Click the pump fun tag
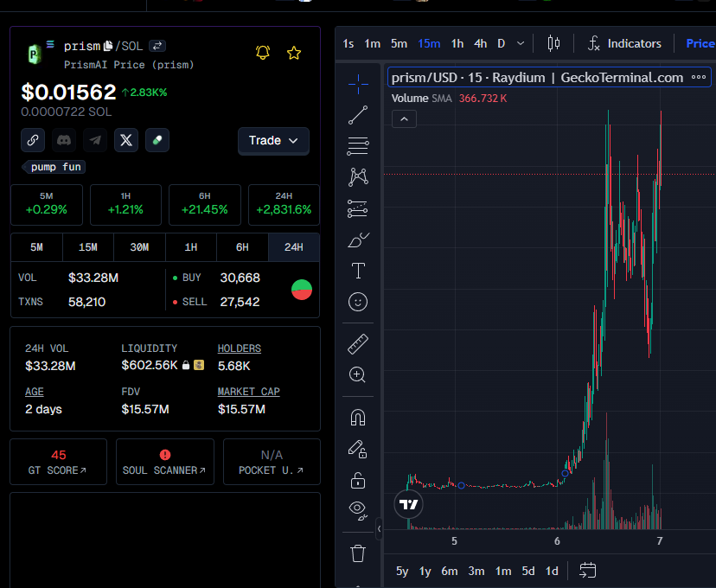Image resolution: width=716 pixels, height=588 pixels. tap(54, 167)
